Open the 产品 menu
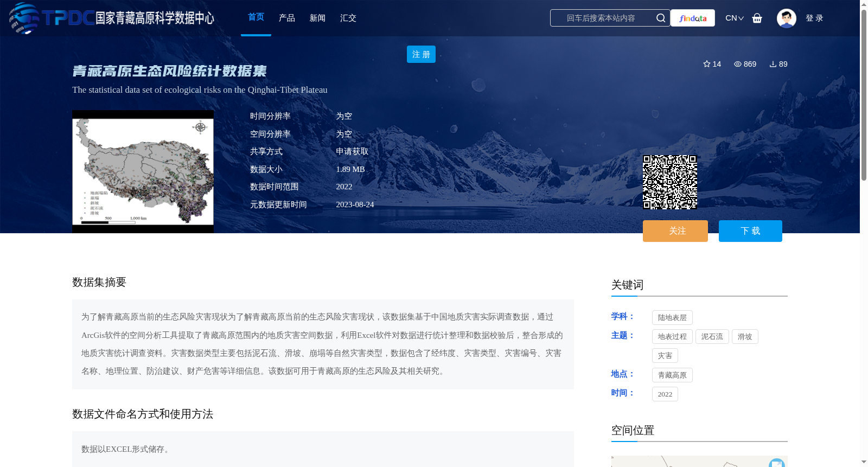This screenshot has height=467, width=868. click(287, 18)
